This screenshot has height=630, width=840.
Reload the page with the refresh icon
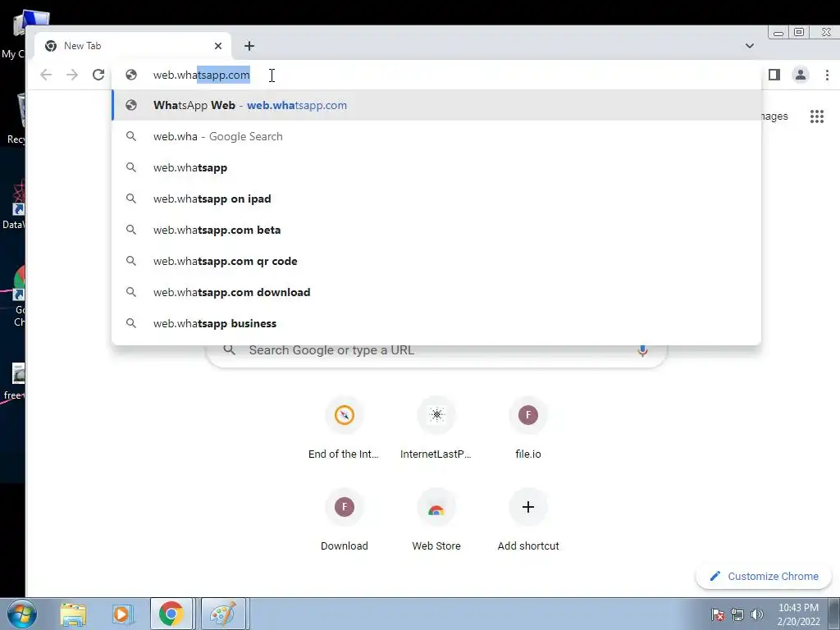[x=98, y=75]
